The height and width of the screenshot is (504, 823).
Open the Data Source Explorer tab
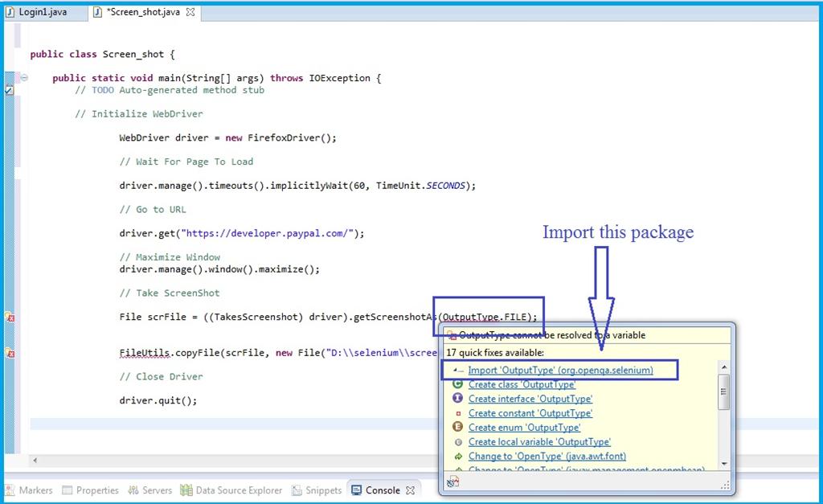click(231, 490)
